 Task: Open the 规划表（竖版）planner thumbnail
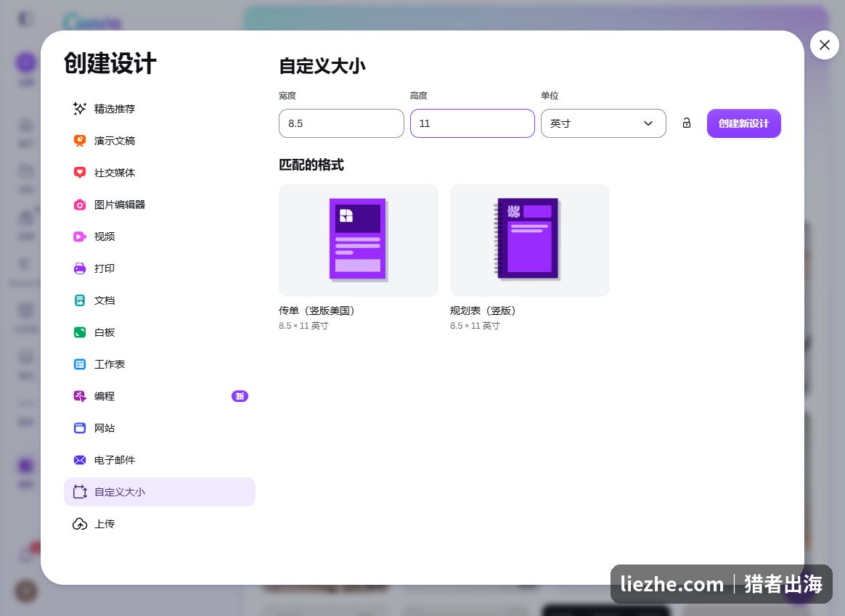point(530,240)
